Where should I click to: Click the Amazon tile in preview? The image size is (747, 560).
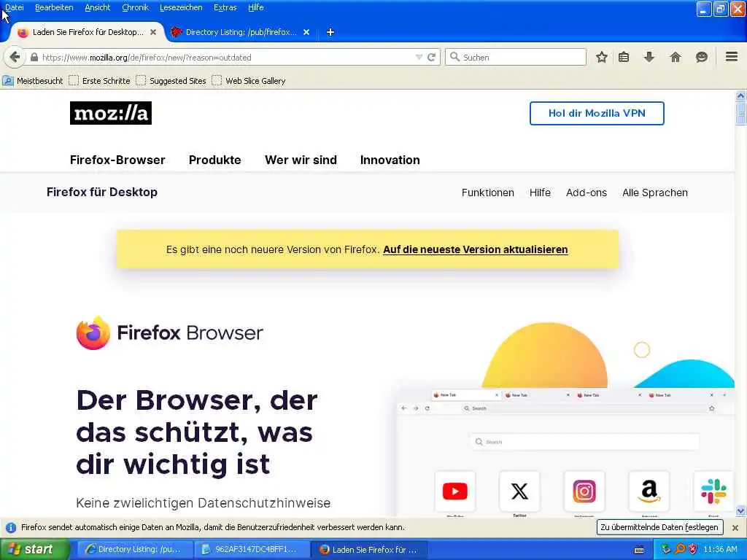pos(649,491)
